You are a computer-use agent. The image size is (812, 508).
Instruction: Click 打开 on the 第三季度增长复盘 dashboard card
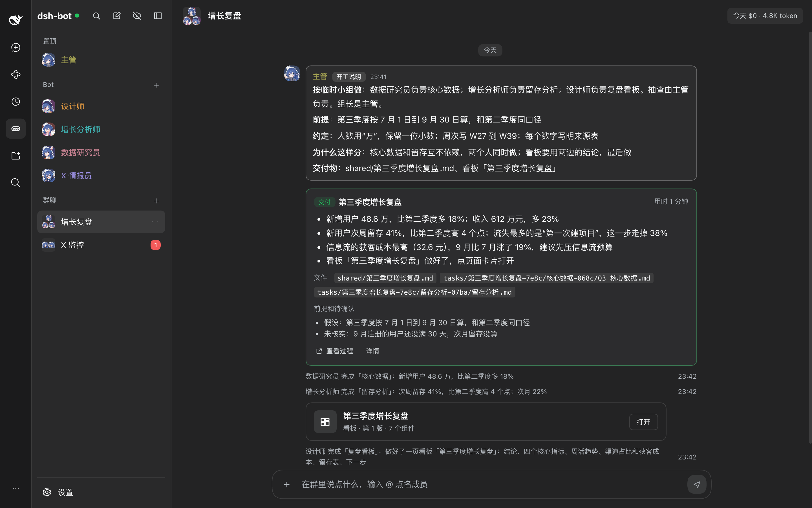643,422
